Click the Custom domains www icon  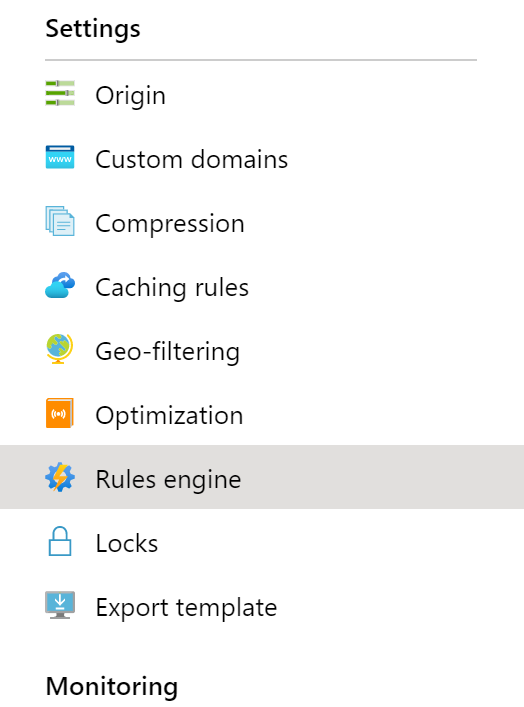60,157
